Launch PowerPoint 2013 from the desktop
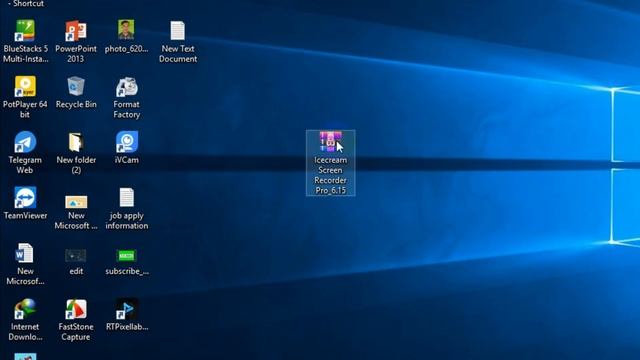The width and height of the screenshot is (640, 360). click(76, 31)
